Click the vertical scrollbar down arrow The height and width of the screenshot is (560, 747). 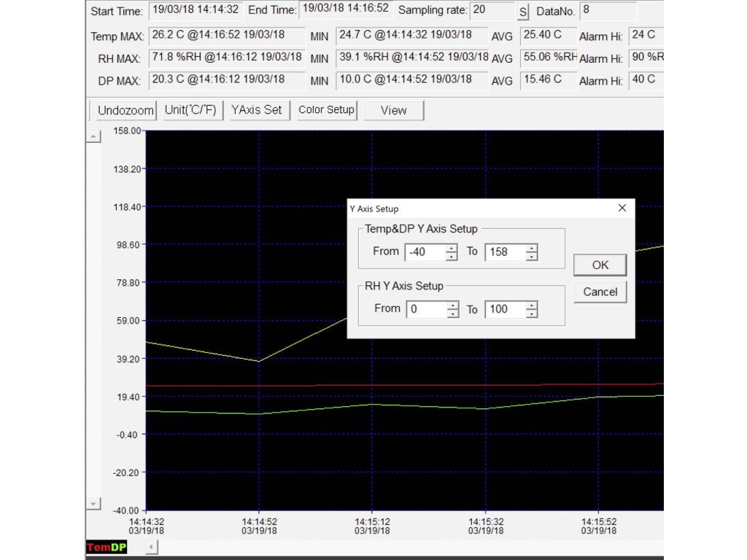click(93, 504)
